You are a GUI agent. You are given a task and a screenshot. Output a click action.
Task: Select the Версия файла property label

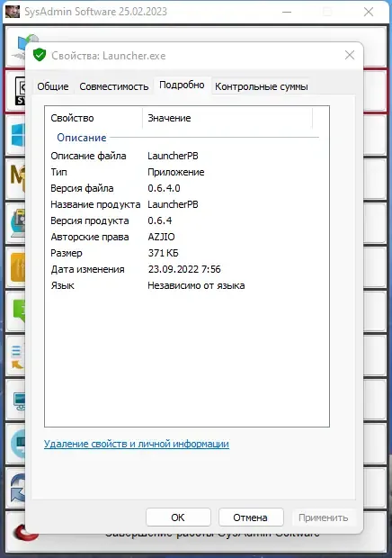(82, 188)
